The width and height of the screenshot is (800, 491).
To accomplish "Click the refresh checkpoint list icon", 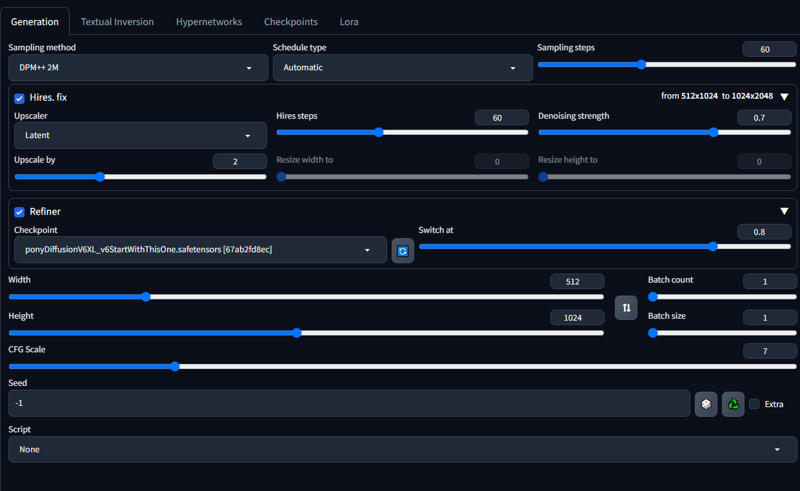I will [403, 251].
